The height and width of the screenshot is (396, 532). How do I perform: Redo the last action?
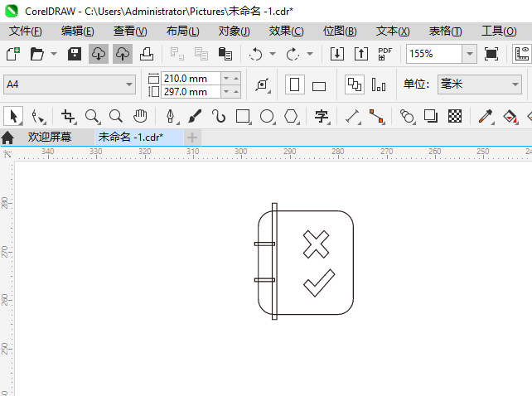293,54
